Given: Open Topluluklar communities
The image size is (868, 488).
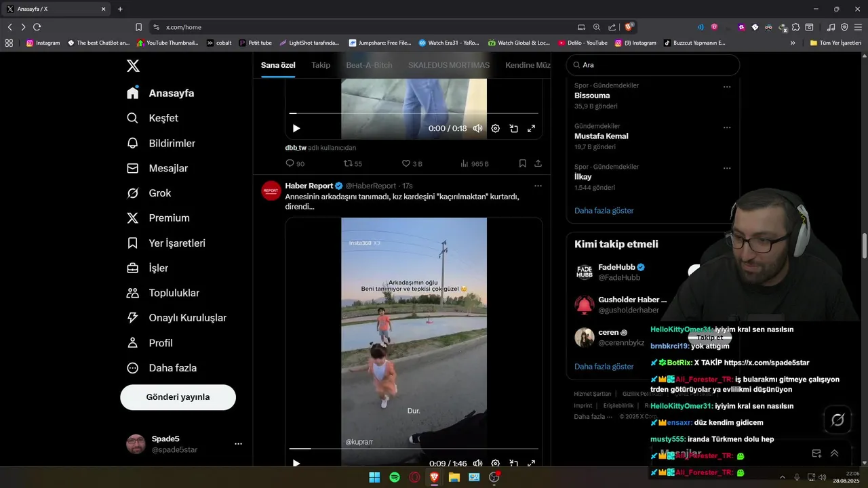Looking at the screenshot, I should tap(163, 293).
